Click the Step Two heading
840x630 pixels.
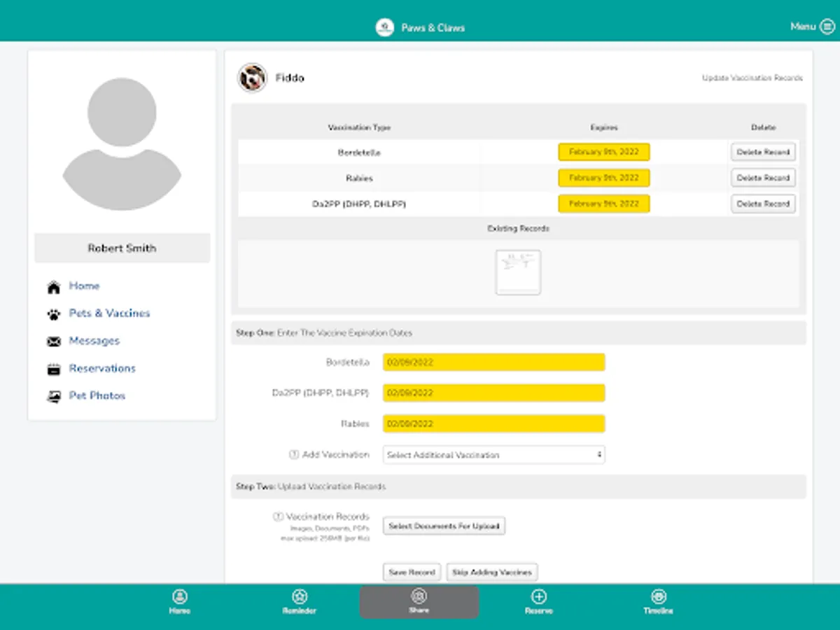point(311,486)
